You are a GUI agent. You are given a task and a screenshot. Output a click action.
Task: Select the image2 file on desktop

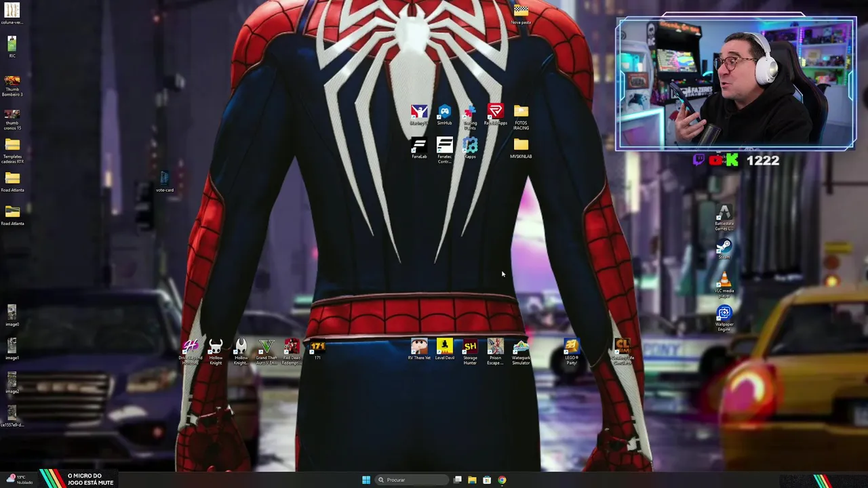point(12,382)
